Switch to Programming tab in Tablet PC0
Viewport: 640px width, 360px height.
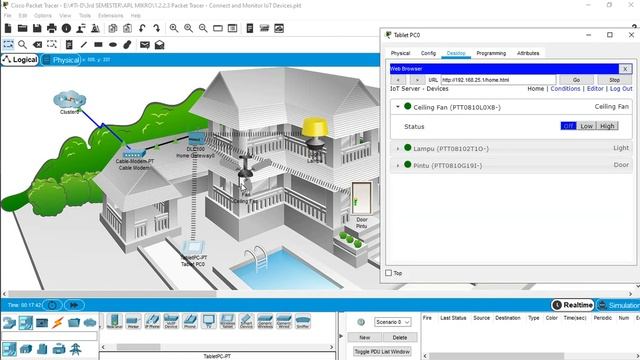pos(491,53)
